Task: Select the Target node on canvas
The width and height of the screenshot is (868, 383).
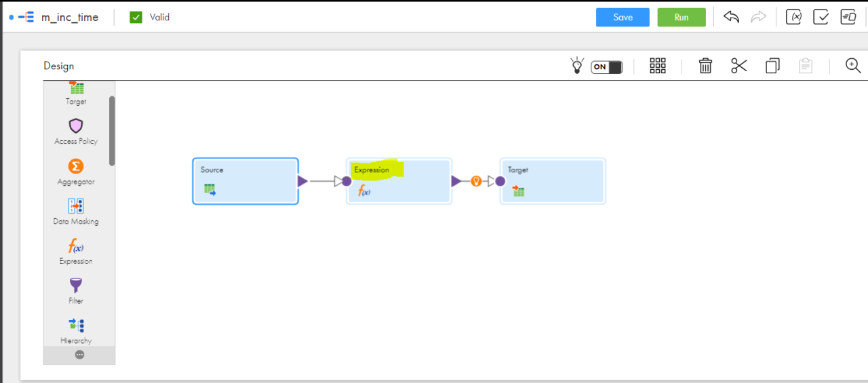Action: [x=552, y=181]
